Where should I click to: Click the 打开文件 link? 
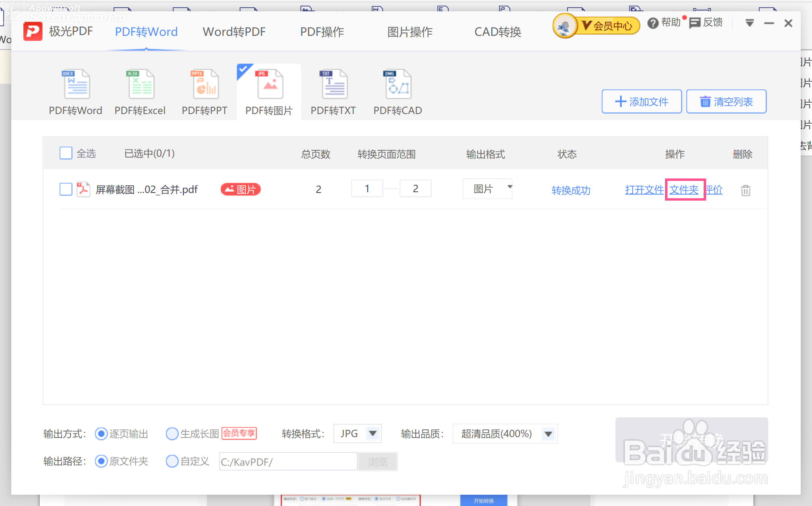644,190
